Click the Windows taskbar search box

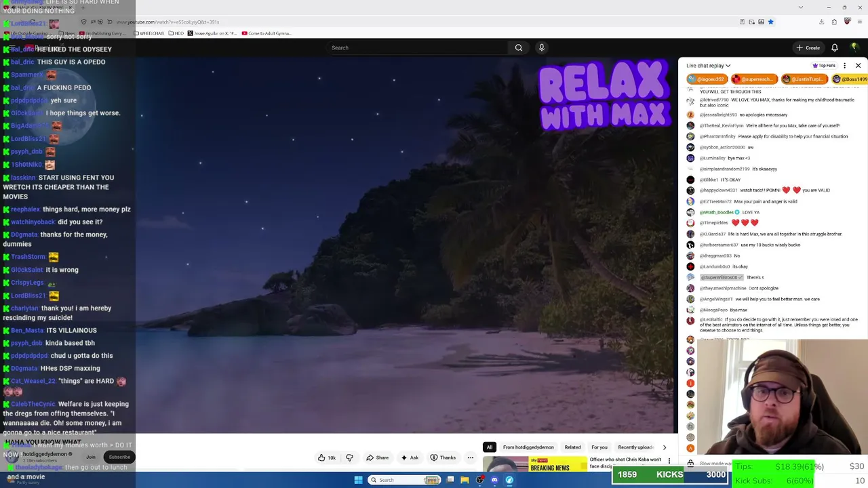coord(404,480)
